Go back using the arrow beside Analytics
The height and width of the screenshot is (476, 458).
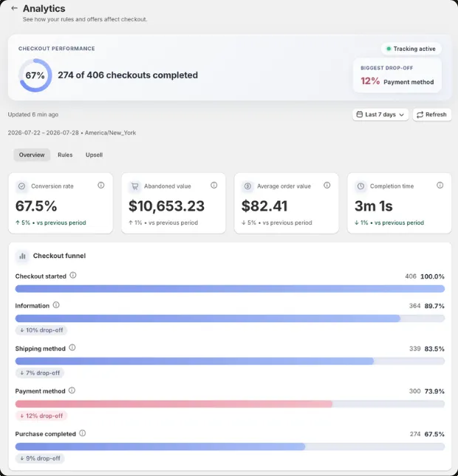(x=14, y=8)
